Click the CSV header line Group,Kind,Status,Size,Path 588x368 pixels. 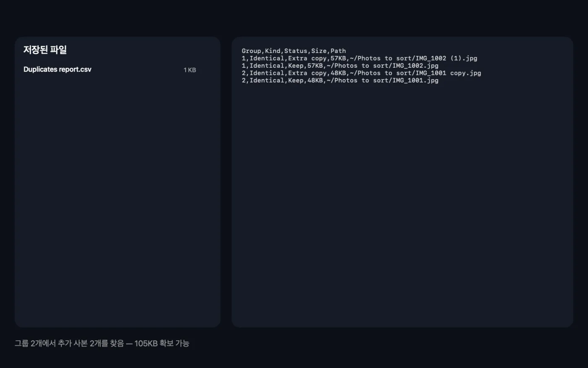coord(294,51)
